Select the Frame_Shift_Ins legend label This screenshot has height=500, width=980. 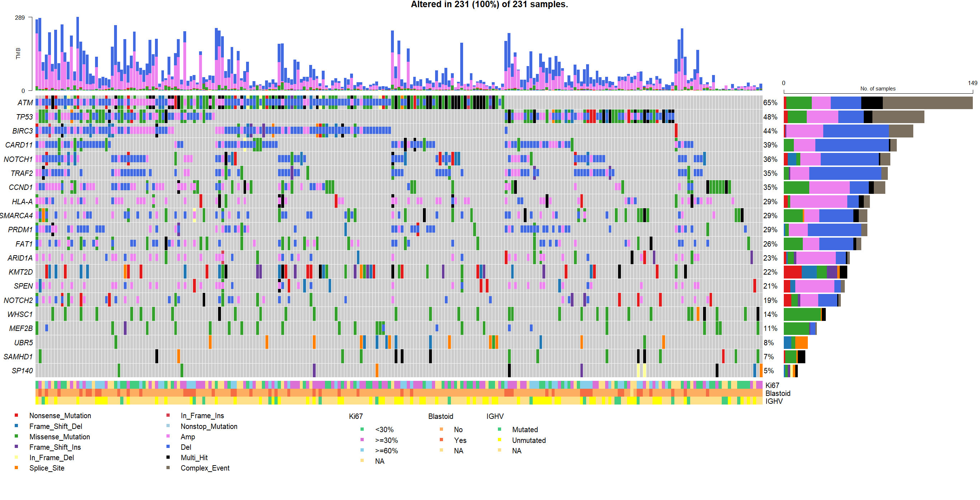[55, 447]
